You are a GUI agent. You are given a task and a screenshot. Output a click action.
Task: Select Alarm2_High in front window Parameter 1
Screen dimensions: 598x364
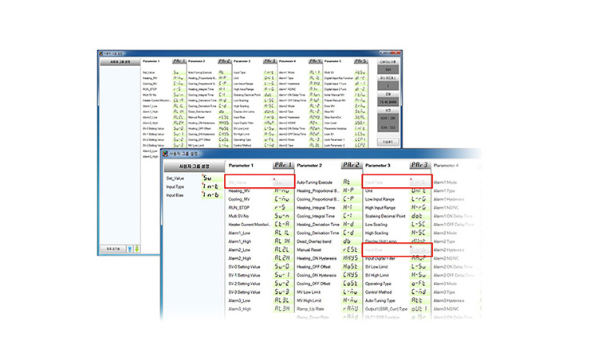coord(240,258)
